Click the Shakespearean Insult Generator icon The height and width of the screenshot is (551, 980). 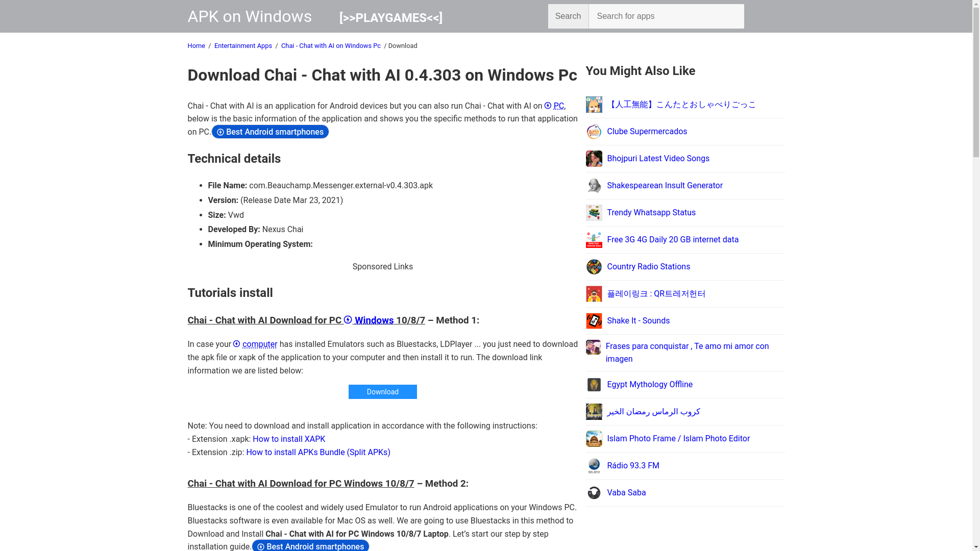tap(594, 186)
